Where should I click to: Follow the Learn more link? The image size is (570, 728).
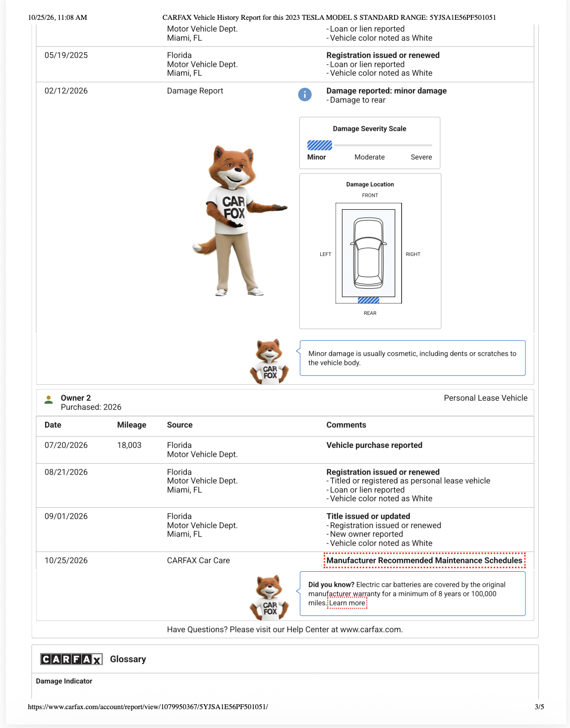[x=347, y=603]
